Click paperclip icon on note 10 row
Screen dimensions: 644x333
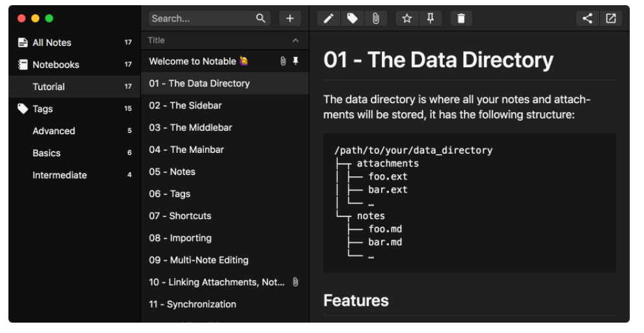295,282
